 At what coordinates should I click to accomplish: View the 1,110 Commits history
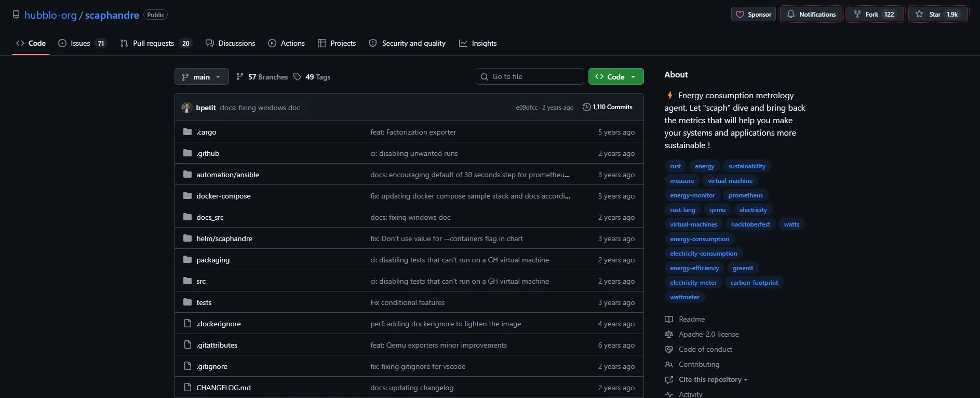coord(608,108)
